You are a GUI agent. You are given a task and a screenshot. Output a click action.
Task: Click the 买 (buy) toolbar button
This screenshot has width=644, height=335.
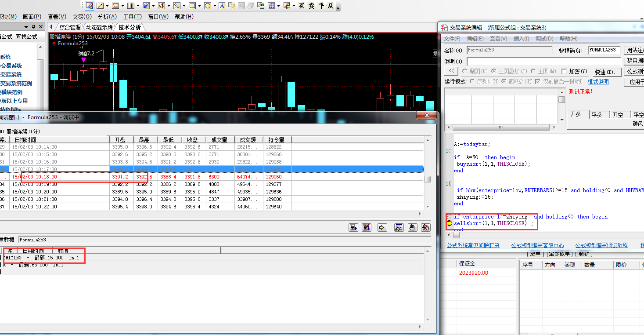click(x=302, y=6)
